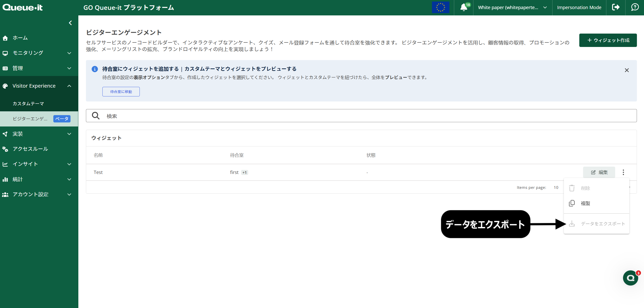The width and height of the screenshot is (644, 308).
Task: Select カスタムテーマ in the sidebar
Action: (x=28, y=104)
